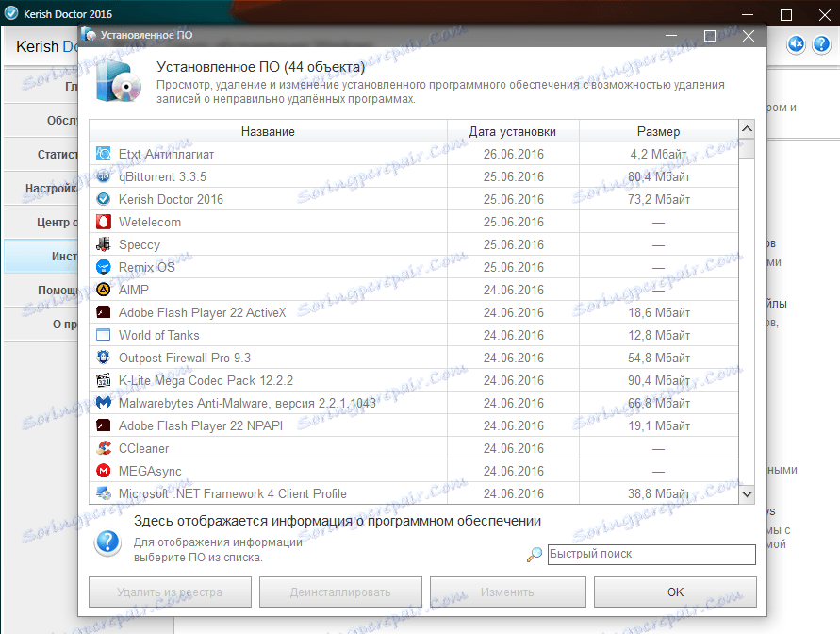Image resolution: width=840 pixels, height=634 pixels.
Task: Select the World of Tanks entry
Action: [x=158, y=335]
